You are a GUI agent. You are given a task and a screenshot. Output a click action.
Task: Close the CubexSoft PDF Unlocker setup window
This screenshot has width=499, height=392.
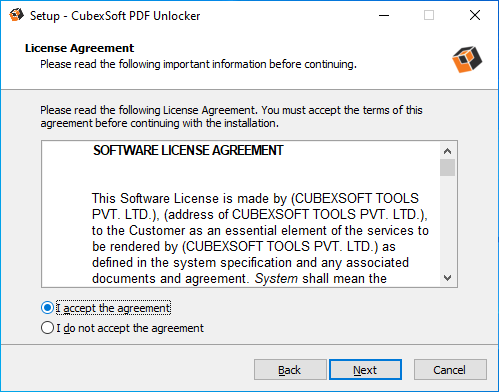click(x=475, y=15)
